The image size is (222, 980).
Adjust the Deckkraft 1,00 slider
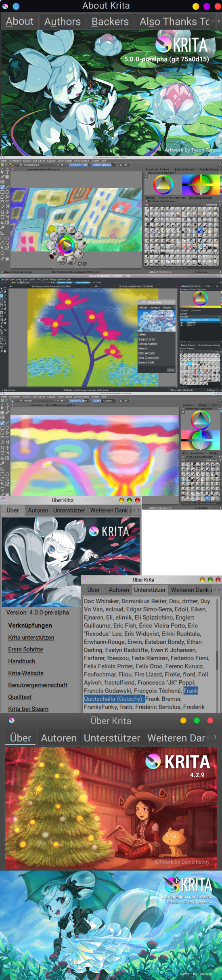(x=78, y=165)
